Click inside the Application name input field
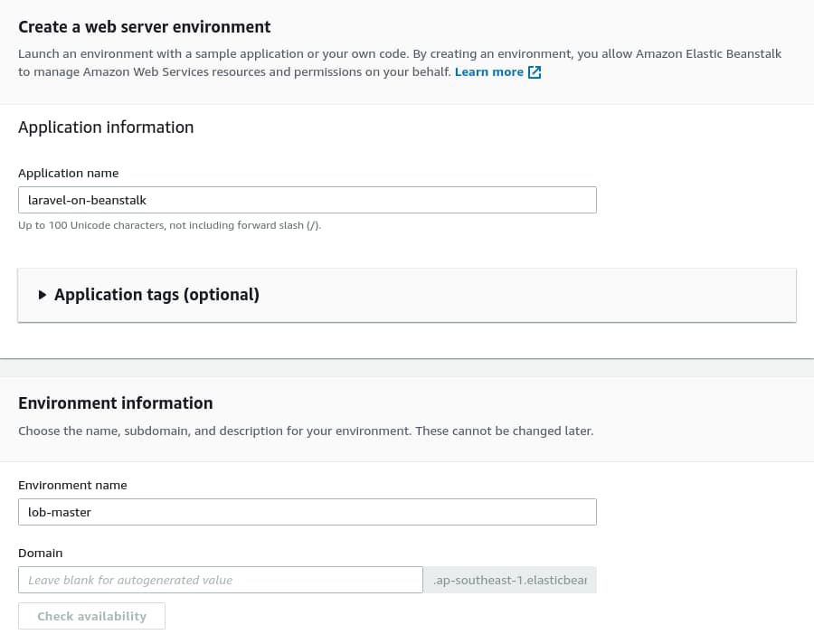This screenshot has width=814, height=644. [x=308, y=199]
